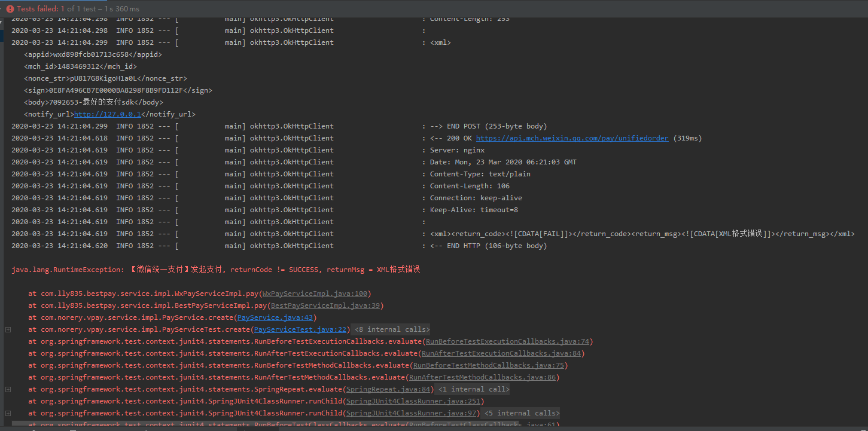Click the '--> END POST (253-byte body)' text
Image resolution: width=868 pixels, height=431 pixels.
pos(488,126)
